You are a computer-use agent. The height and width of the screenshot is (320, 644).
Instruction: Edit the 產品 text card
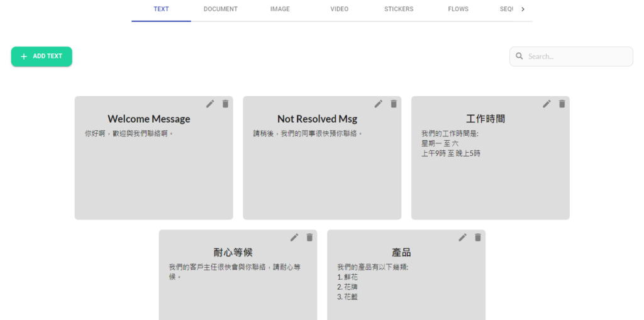(463, 237)
